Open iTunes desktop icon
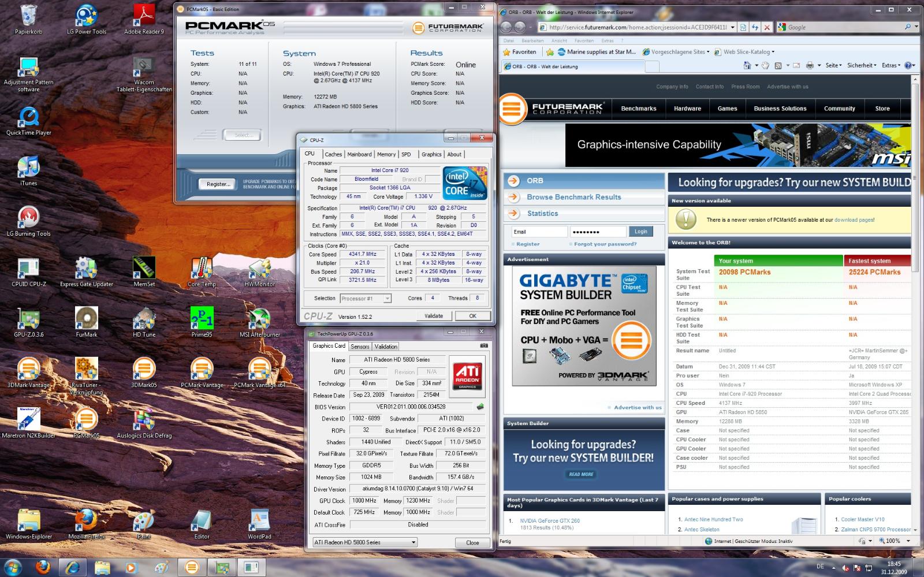 point(28,171)
